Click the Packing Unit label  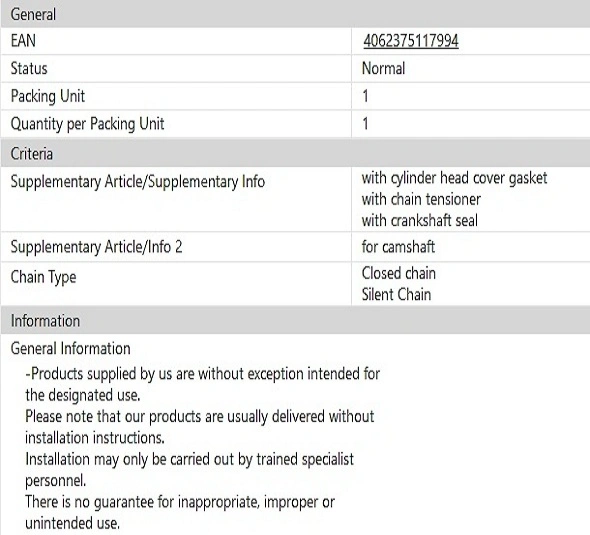click(x=48, y=96)
